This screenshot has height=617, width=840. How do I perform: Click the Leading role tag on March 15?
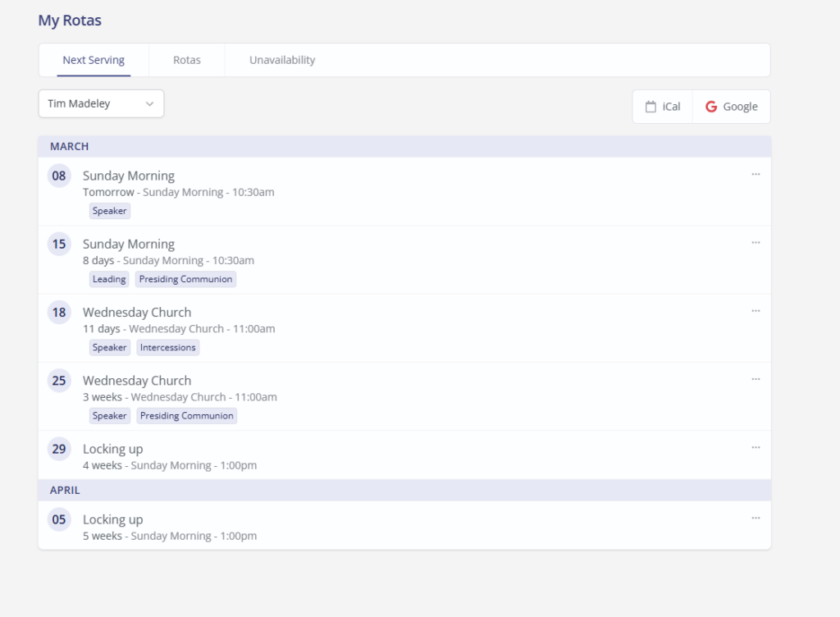(109, 279)
